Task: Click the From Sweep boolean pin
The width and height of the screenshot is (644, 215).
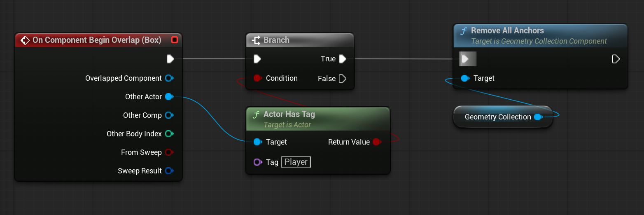Action: point(168,152)
